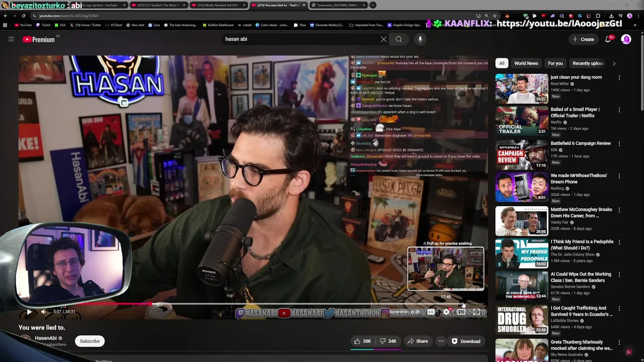Viewport: 644px width, 362px height.
Task: Select the World News filter chip
Action: coord(526,63)
